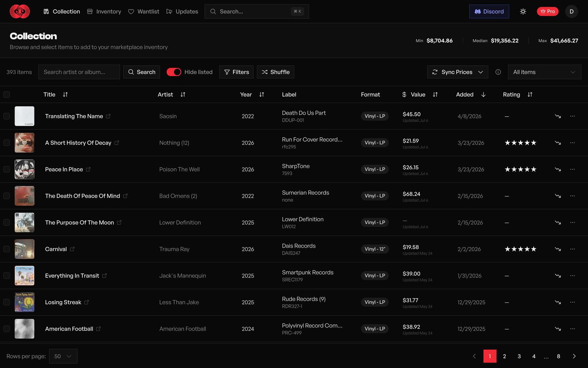The height and width of the screenshot is (368, 588).
Task: Click the price trend icon for Saosin row
Action: click(558, 116)
